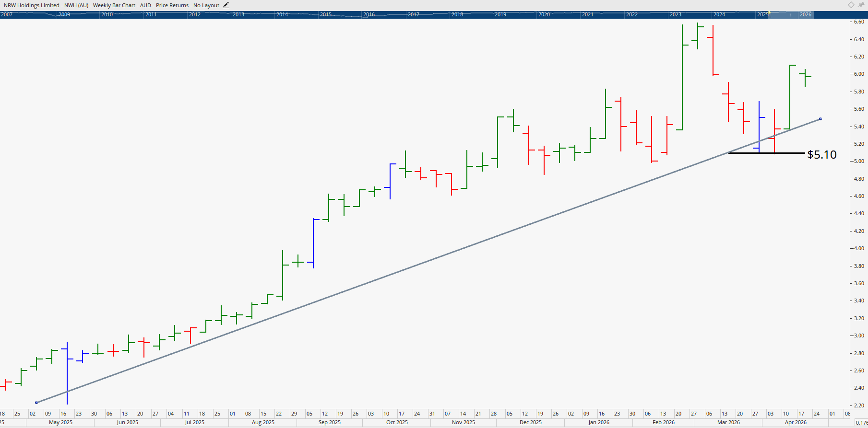Click the pencil edit icon beside chart title
Screen dimensions: 868x428
[x=226, y=5]
